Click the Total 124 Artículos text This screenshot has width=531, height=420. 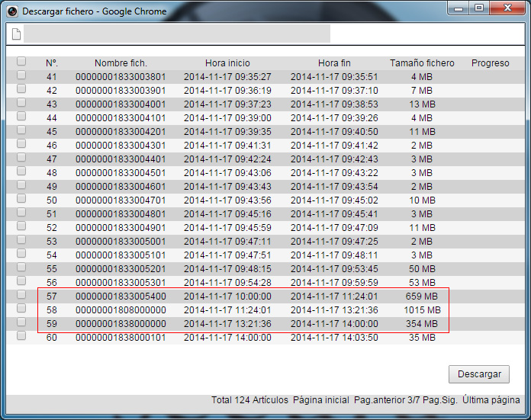point(250,400)
